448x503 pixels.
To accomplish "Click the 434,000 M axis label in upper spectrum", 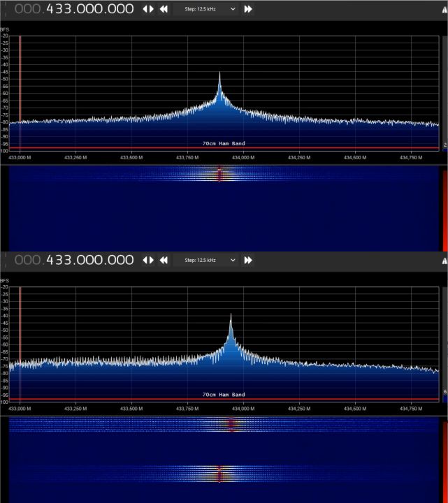I will point(243,157).
